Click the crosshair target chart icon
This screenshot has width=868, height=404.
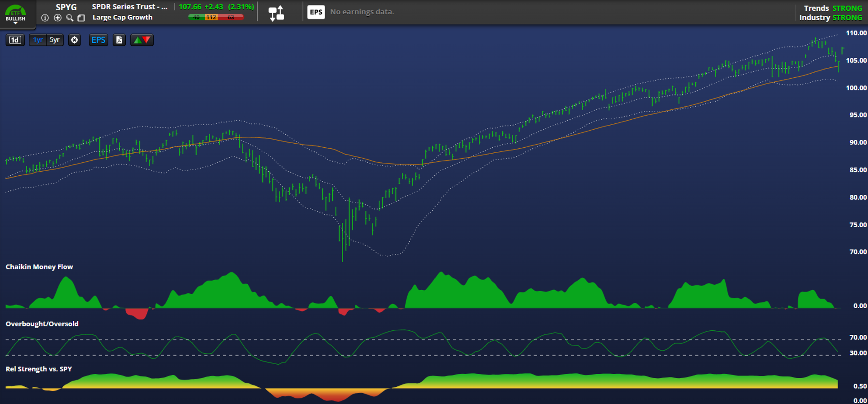(75, 40)
